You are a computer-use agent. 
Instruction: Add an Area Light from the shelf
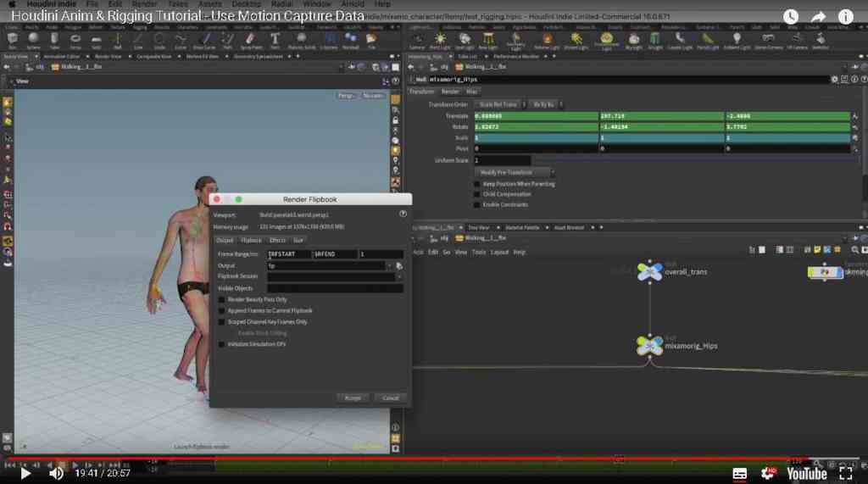click(x=487, y=40)
